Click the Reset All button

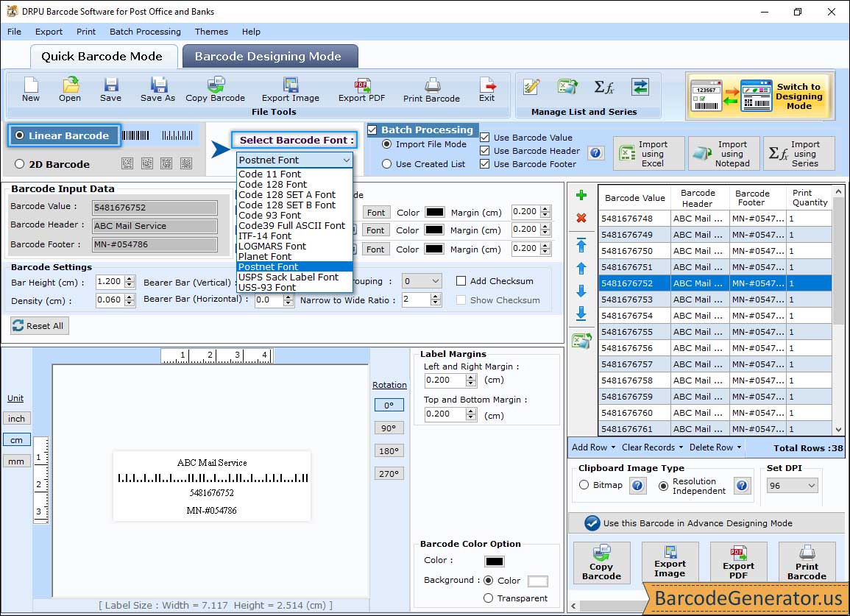tap(40, 325)
